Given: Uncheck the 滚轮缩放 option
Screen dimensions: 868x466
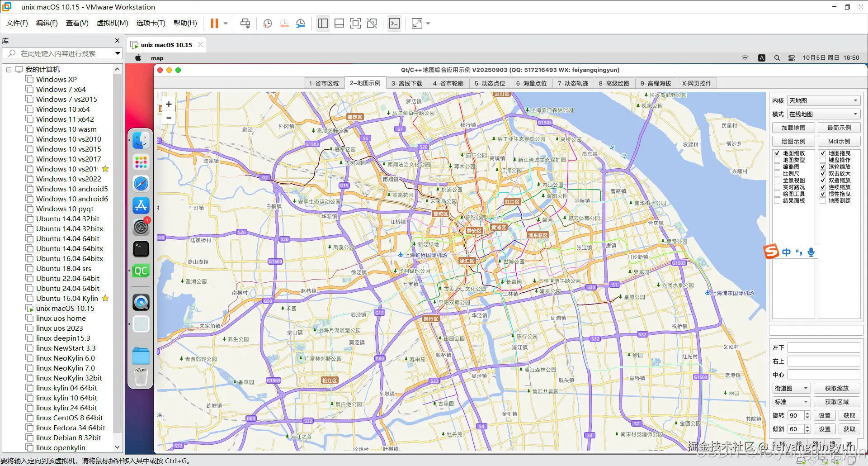Looking at the screenshot, I should tap(823, 166).
